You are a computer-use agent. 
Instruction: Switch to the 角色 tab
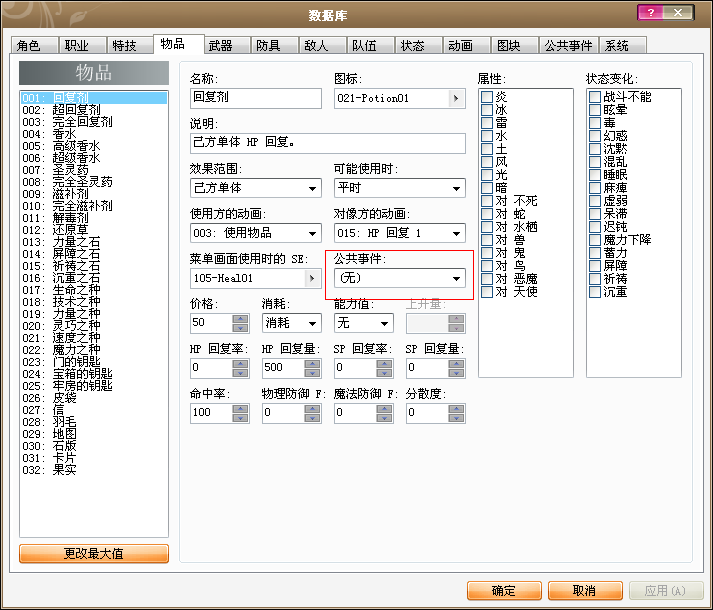[35, 45]
